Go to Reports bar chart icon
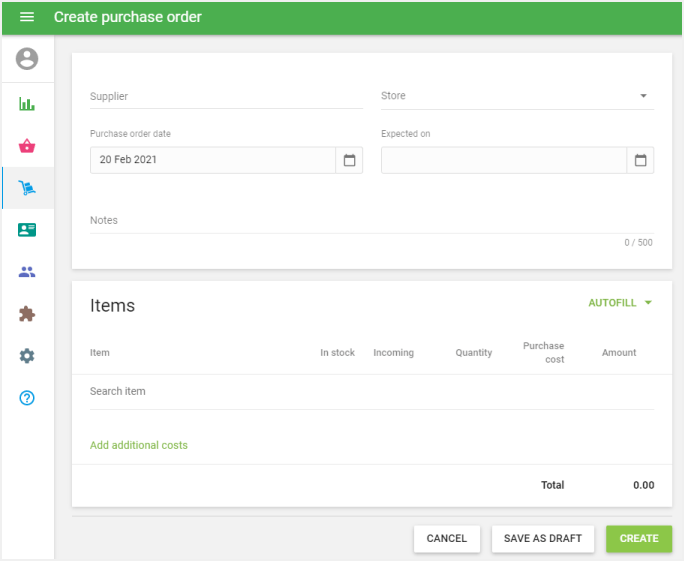 (x=27, y=104)
